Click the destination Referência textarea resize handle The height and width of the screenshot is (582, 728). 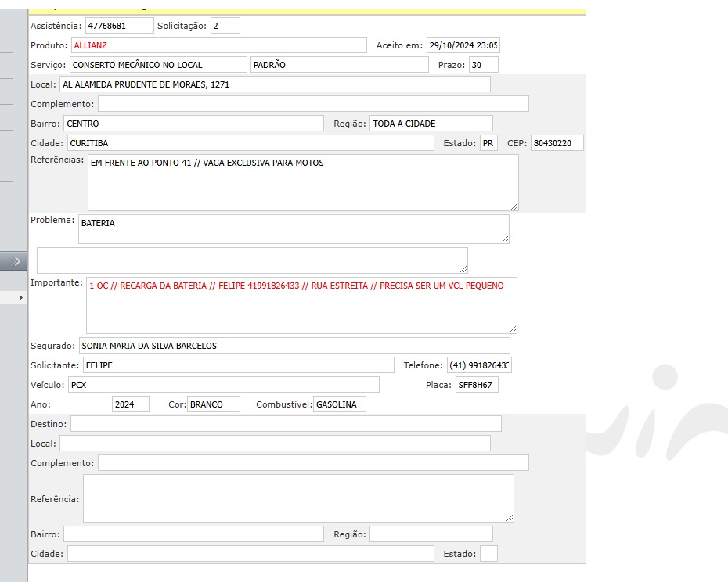click(509, 517)
